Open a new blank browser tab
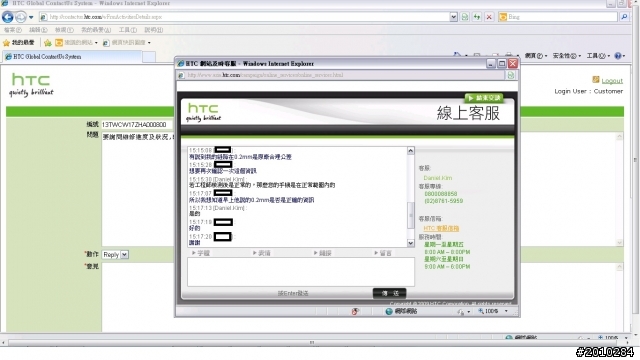This screenshot has width=640, height=360. coord(149,57)
